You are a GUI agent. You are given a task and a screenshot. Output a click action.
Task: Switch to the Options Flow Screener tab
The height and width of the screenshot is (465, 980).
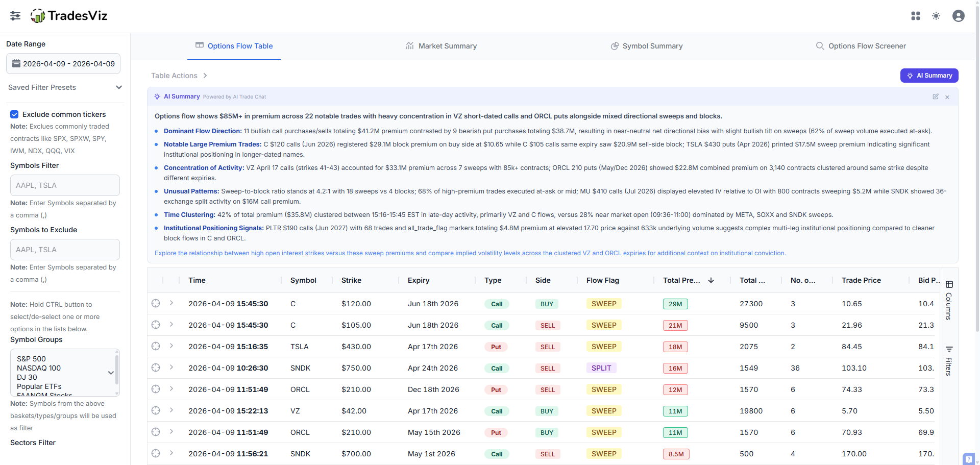861,46
